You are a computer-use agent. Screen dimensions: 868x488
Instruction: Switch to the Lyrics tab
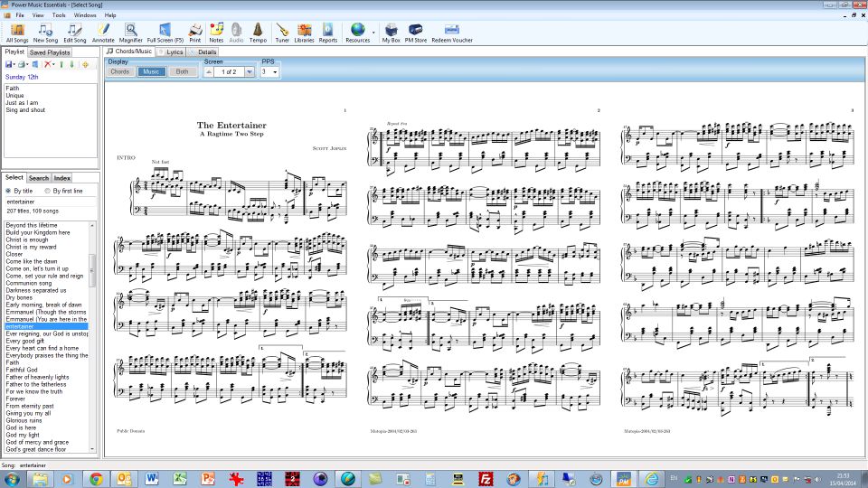pos(172,52)
